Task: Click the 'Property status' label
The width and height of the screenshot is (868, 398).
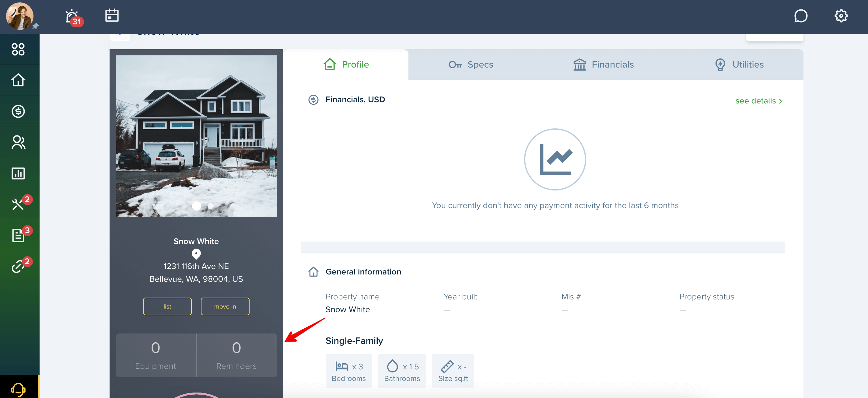Action: tap(707, 297)
